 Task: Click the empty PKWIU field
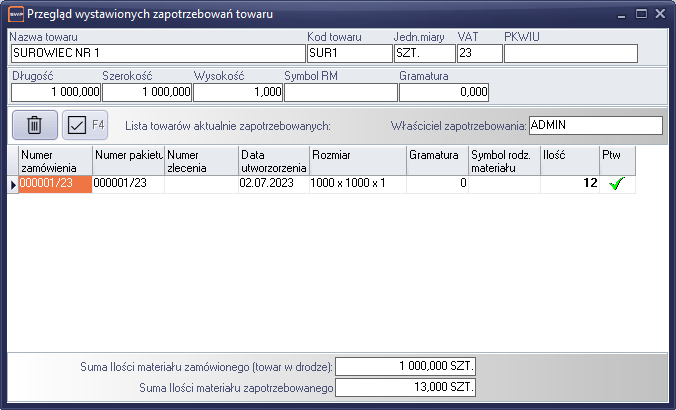[570, 54]
